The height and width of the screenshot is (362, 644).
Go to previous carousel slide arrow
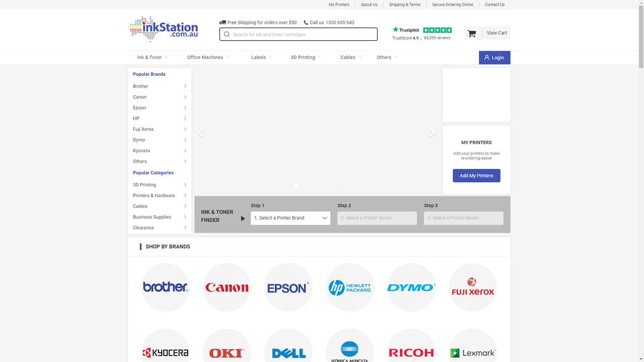(201, 133)
